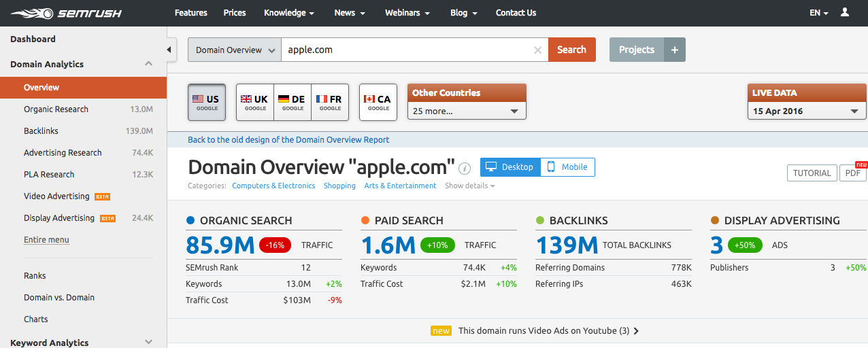Click SEMrush Rank 12 value
This screenshot has width=868, height=348.
point(305,268)
